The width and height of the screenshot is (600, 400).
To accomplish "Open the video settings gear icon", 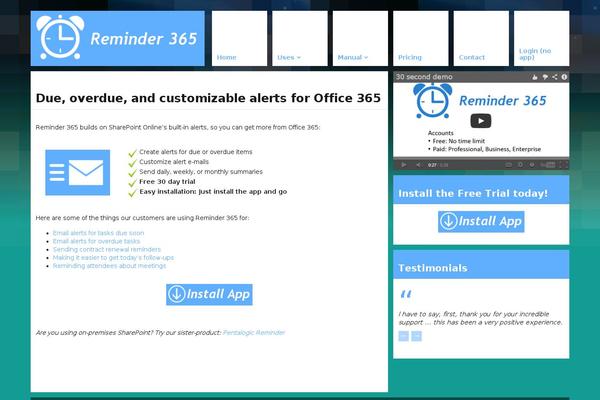I will [x=532, y=165].
